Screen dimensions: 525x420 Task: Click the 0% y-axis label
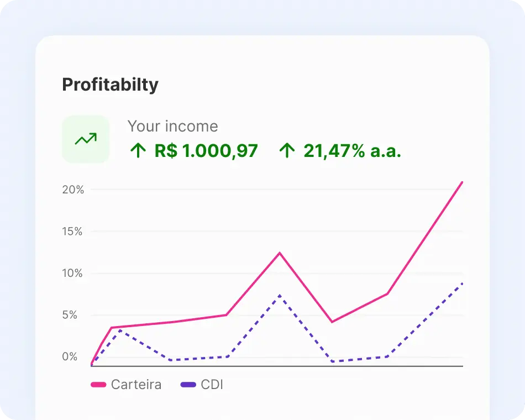(70, 357)
